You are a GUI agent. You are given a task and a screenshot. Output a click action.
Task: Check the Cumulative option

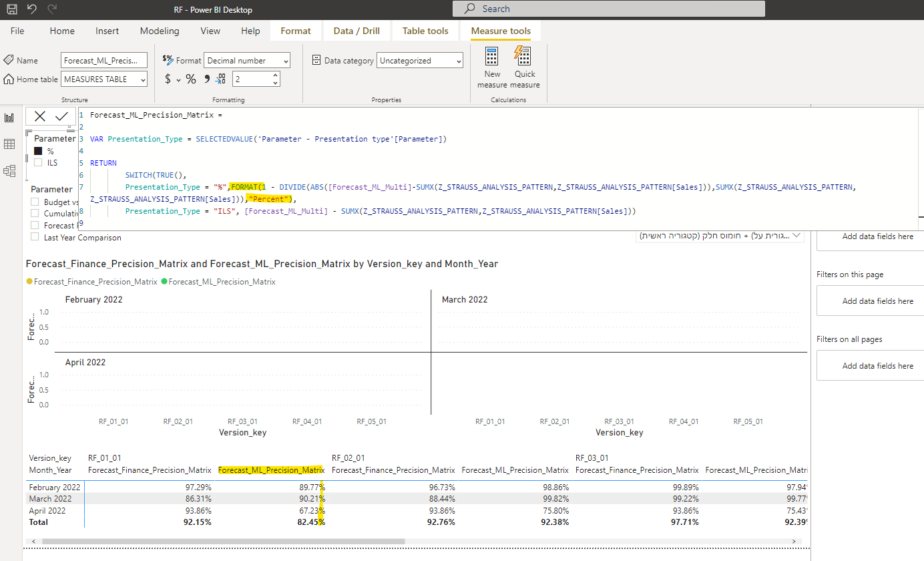(x=35, y=214)
